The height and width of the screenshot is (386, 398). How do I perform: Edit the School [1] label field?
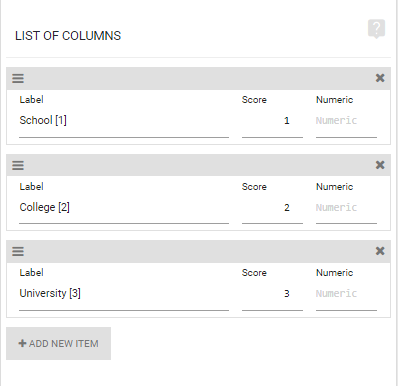(124, 121)
